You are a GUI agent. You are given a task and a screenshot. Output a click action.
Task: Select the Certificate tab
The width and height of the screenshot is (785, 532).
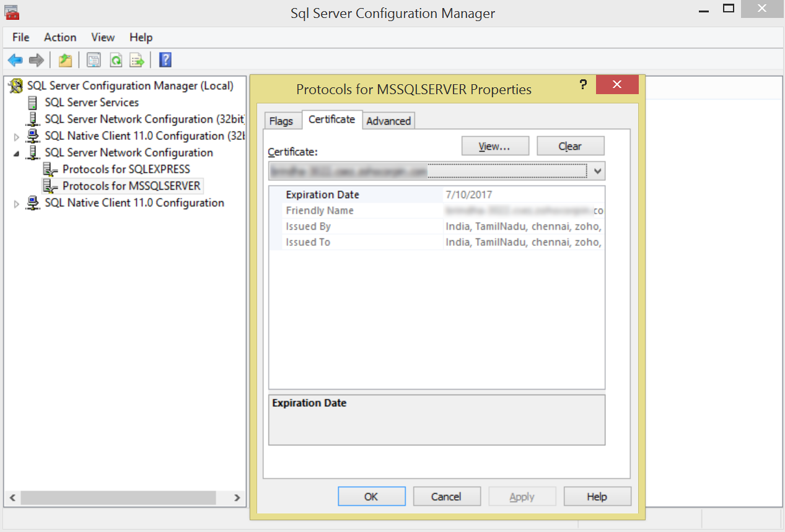point(332,119)
